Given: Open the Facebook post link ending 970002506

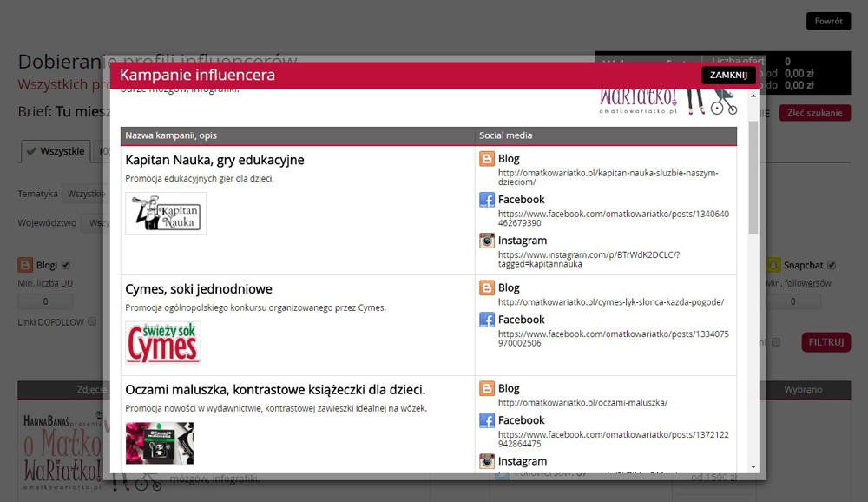Looking at the screenshot, I should point(614,339).
